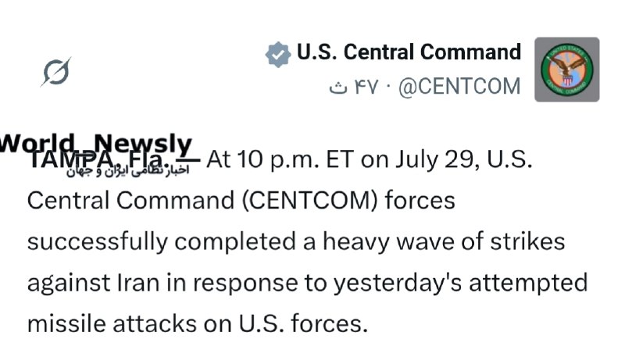Viewport: 625px width, 364px height.
Task: Click 'Central Command' at second line start
Action: coord(130,201)
